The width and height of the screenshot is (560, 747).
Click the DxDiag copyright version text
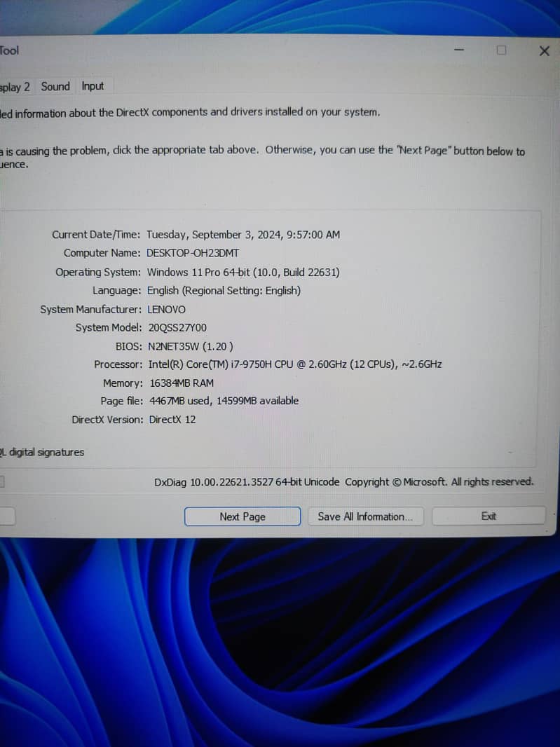point(343,482)
